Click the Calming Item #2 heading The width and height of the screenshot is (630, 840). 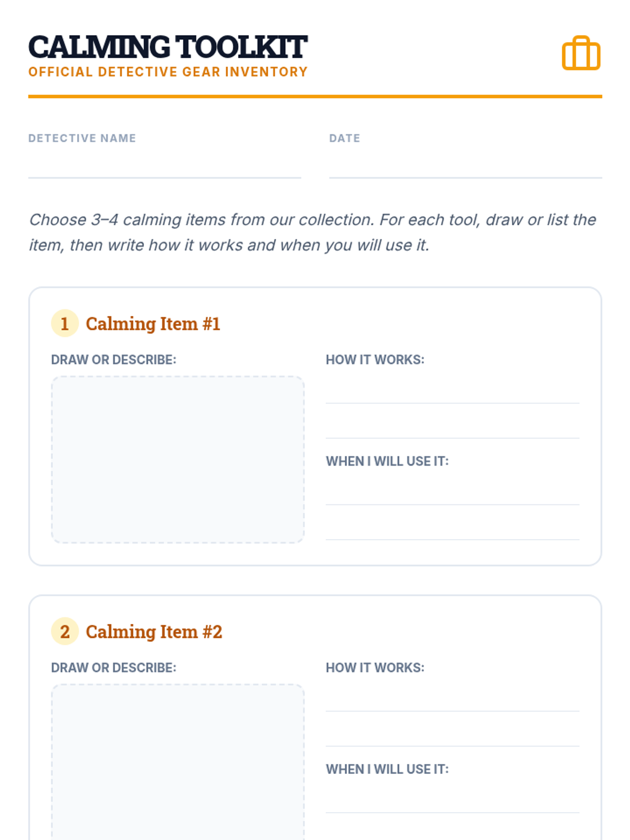click(x=154, y=632)
